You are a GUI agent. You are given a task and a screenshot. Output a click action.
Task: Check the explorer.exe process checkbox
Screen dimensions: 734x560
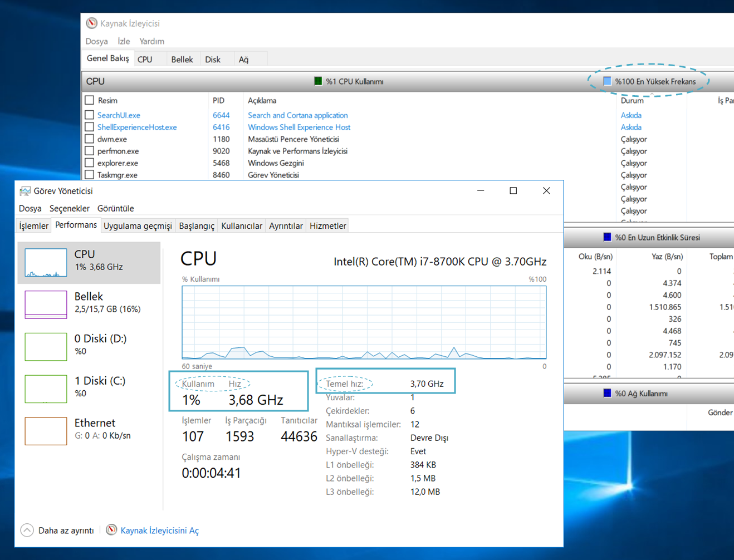coord(89,163)
